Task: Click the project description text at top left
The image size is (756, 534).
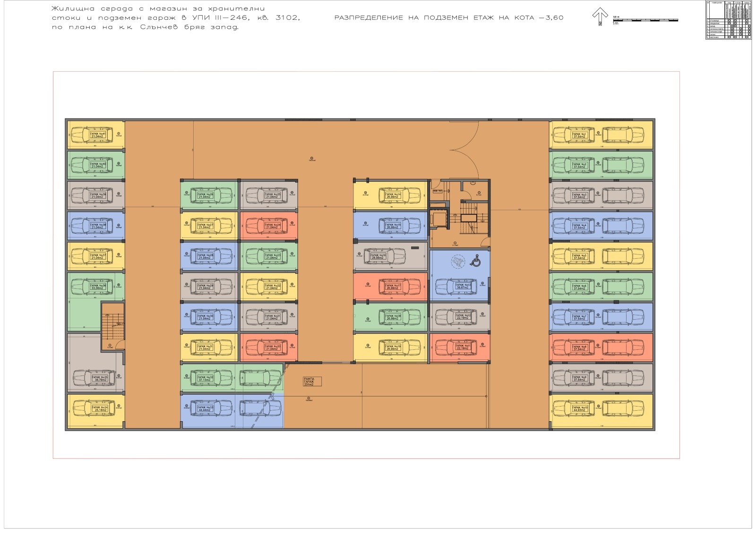Action: [175, 18]
